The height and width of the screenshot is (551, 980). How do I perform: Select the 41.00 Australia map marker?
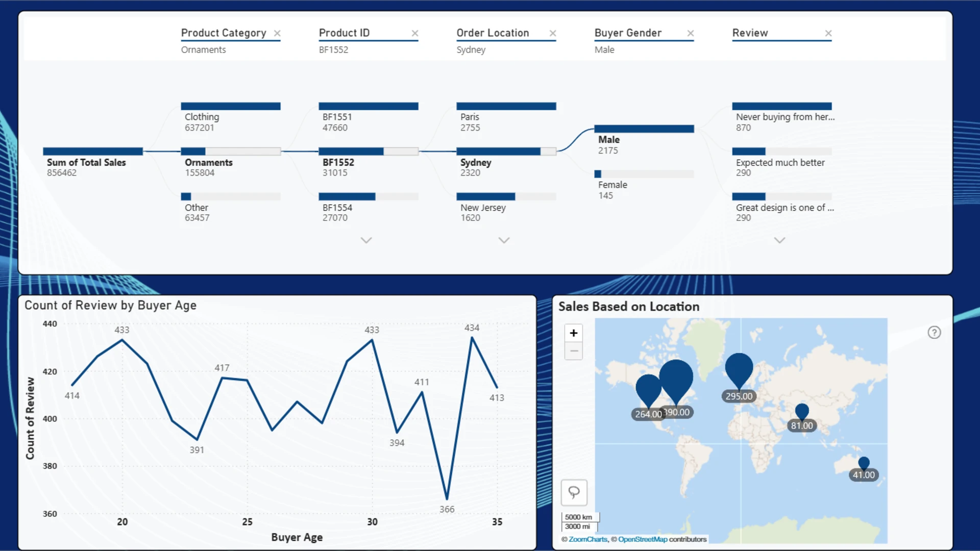(x=864, y=463)
